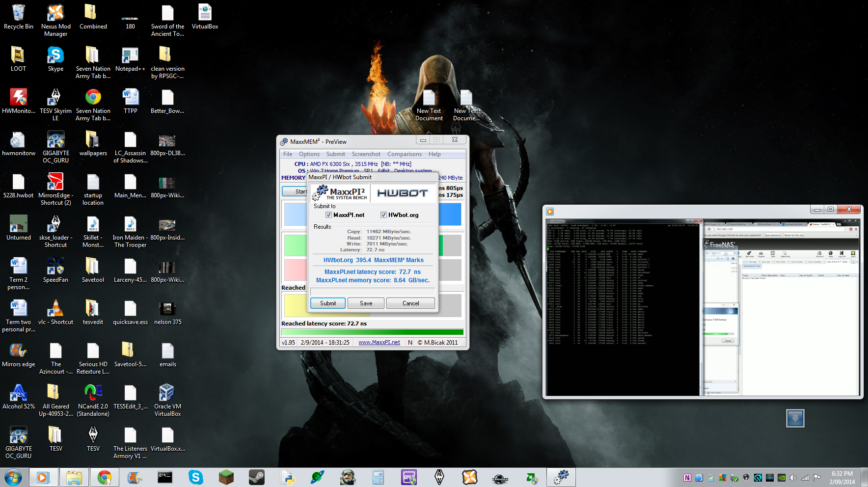Open vlc - Shortcut desktop icon
868x487 pixels.
55,312
